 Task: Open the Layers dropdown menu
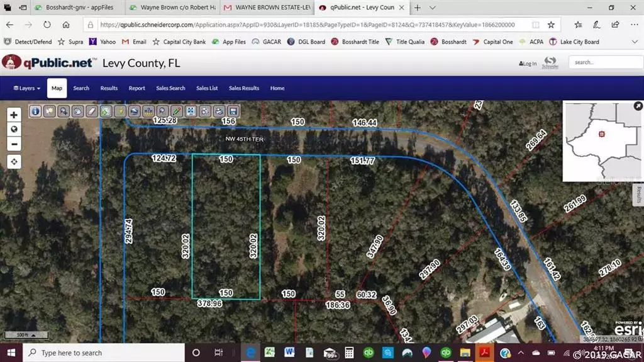[27, 88]
